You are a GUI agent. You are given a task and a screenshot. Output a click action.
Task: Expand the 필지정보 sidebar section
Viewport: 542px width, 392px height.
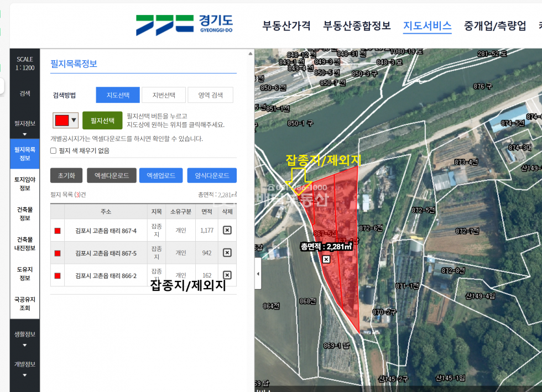click(25, 127)
